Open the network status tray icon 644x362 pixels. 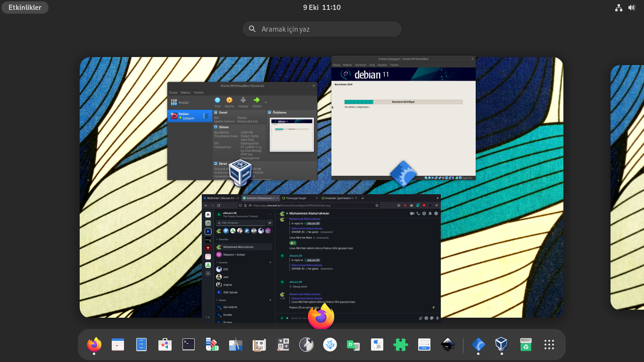click(619, 8)
